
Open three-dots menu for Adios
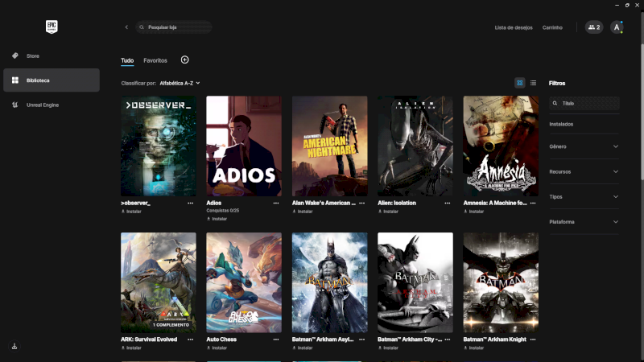click(x=276, y=204)
